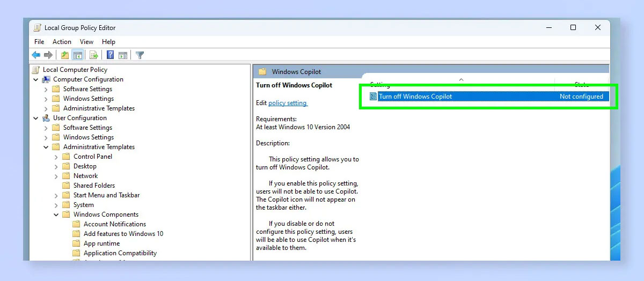Viewport: 644px width, 281px height.
Task: Click the Computer Configuration computer icon
Action: click(46, 79)
